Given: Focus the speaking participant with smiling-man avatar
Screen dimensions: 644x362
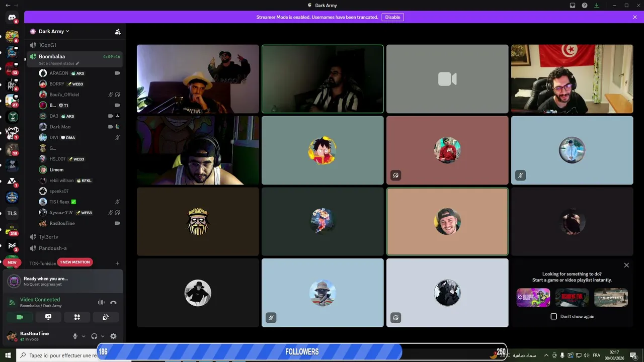Looking at the screenshot, I should (x=447, y=222).
